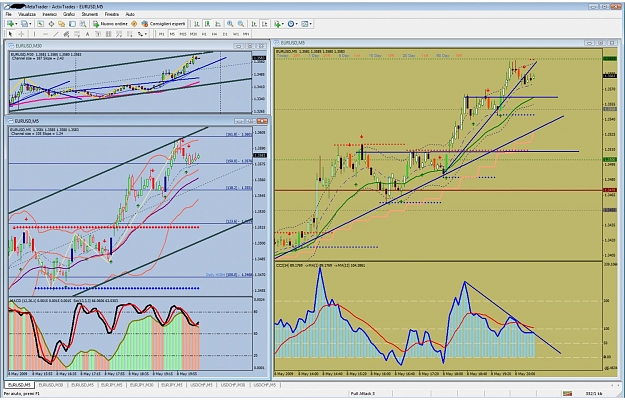Select the text label tool

click(x=98, y=34)
